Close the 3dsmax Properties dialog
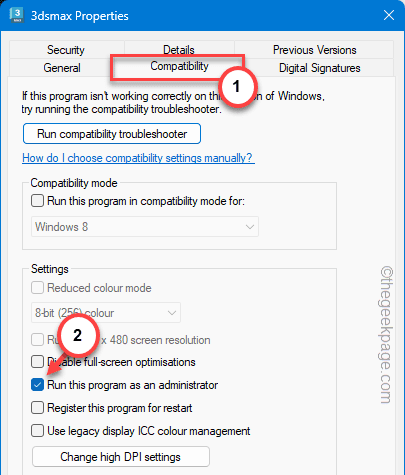405x475 pixels. coord(389,15)
